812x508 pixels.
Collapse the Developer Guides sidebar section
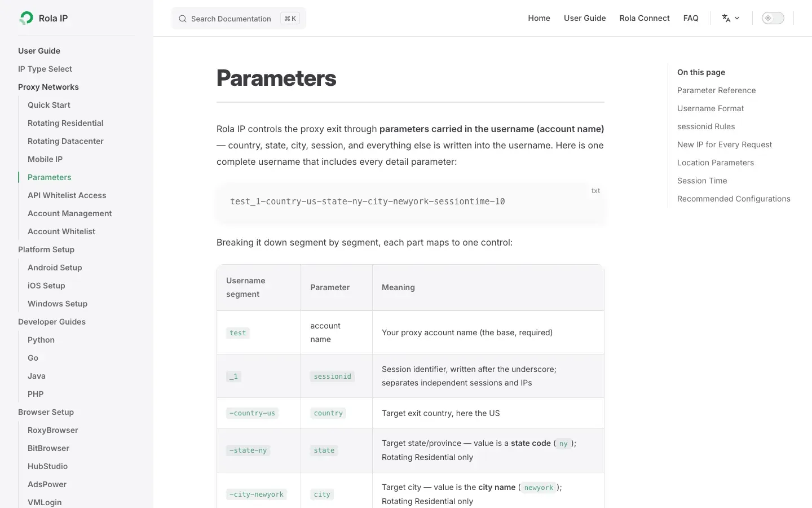click(52, 322)
